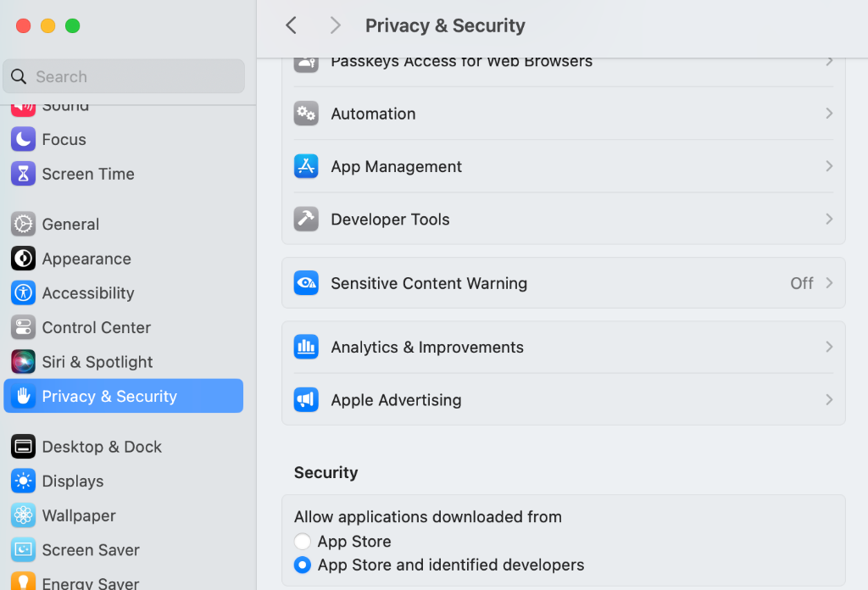The height and width of the screenshot is (590, 868).
Task: Click the magnifying glass search icon
Action: click(x=19, y=76)
